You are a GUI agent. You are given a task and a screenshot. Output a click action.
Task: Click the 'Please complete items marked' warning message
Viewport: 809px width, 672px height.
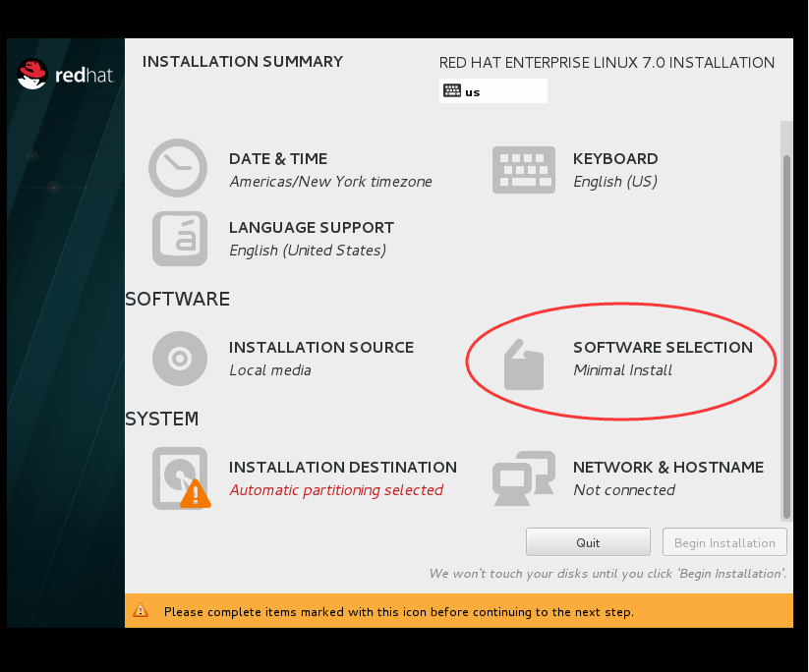(x=398, y=612)
